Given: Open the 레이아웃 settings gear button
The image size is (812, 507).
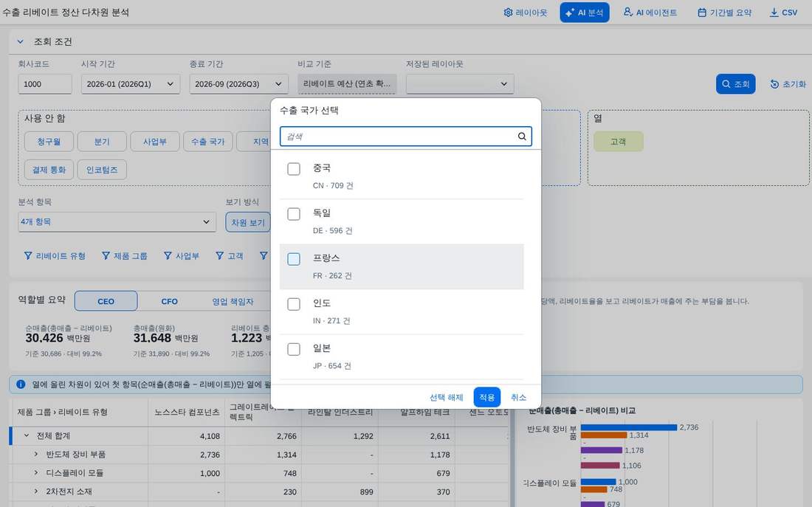Looking at the screenshot, I should (x=525, y=13).
